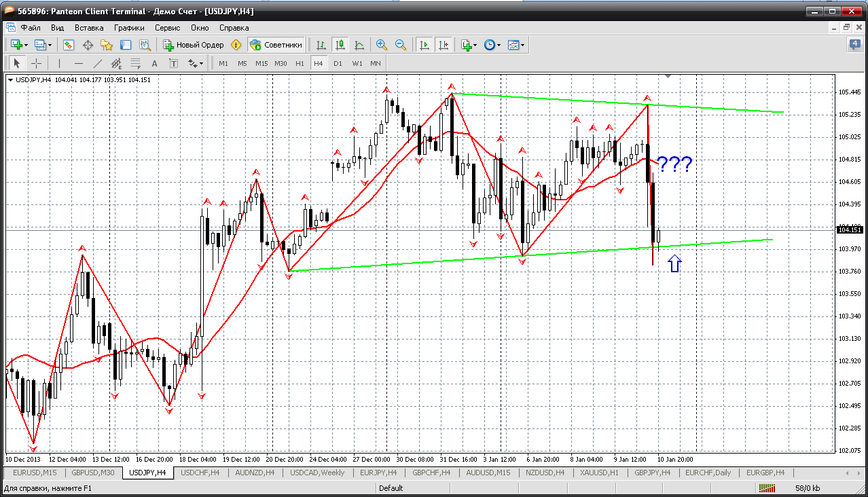Screen dimensions: 868x497
Task: Expand the periods dropdown arrow
Action: (499, 45)
